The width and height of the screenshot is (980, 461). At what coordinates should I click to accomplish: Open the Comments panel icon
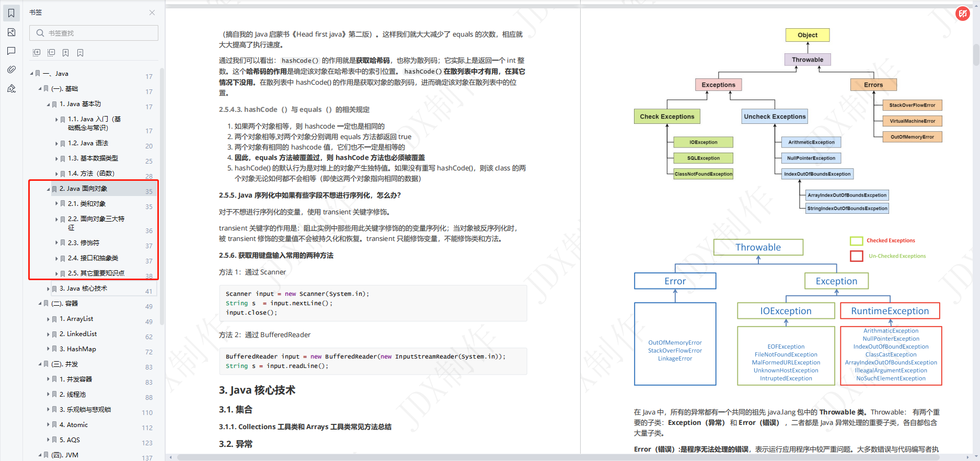pyautogui.click(x=11, y=51)
